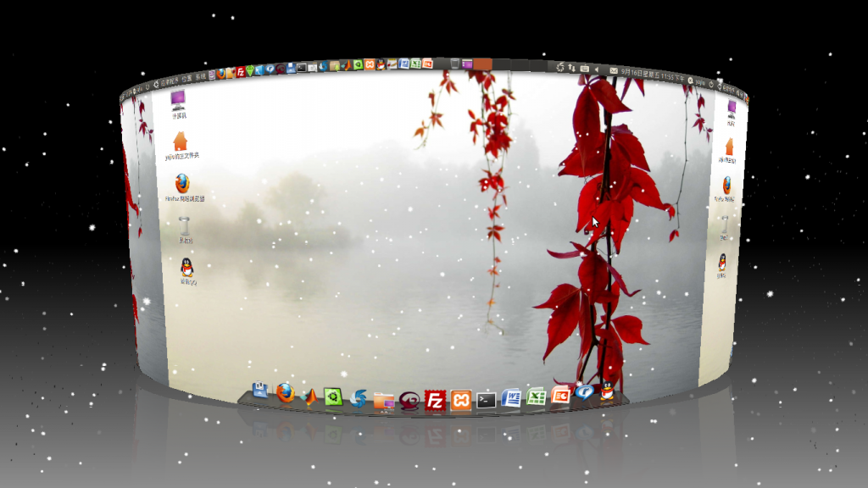Select the orange highlighted workspace in switcher
This screenshot has width=868, height=488.
[482, 64]
